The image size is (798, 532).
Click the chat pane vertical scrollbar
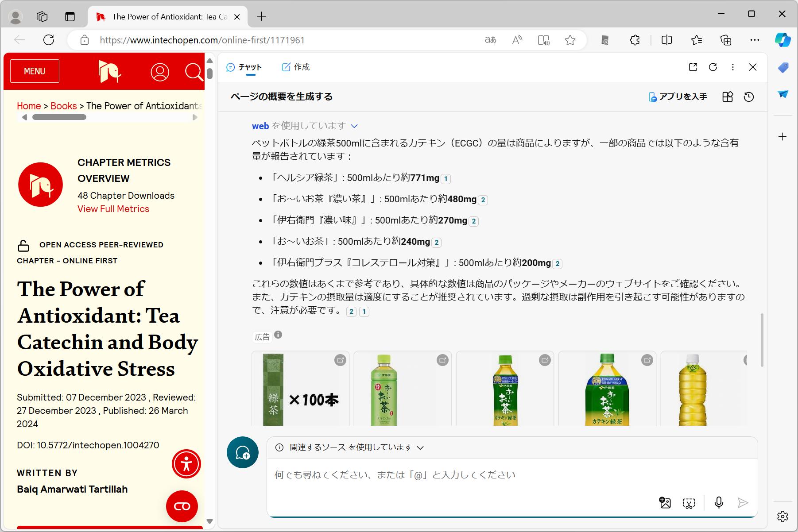click(762, 340)
